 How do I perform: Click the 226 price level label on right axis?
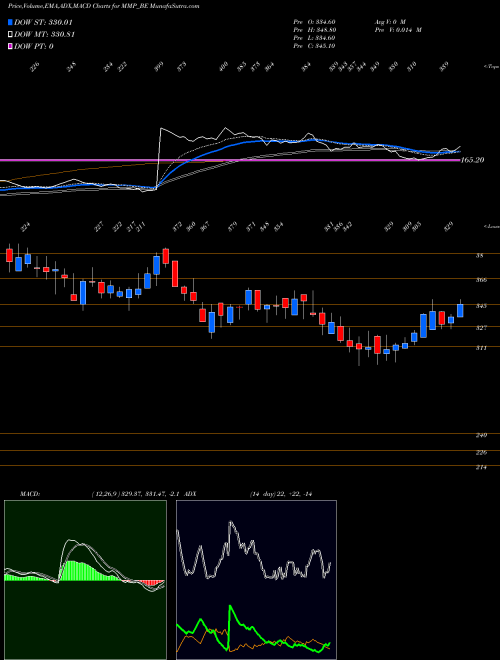[x=481, y=452]
